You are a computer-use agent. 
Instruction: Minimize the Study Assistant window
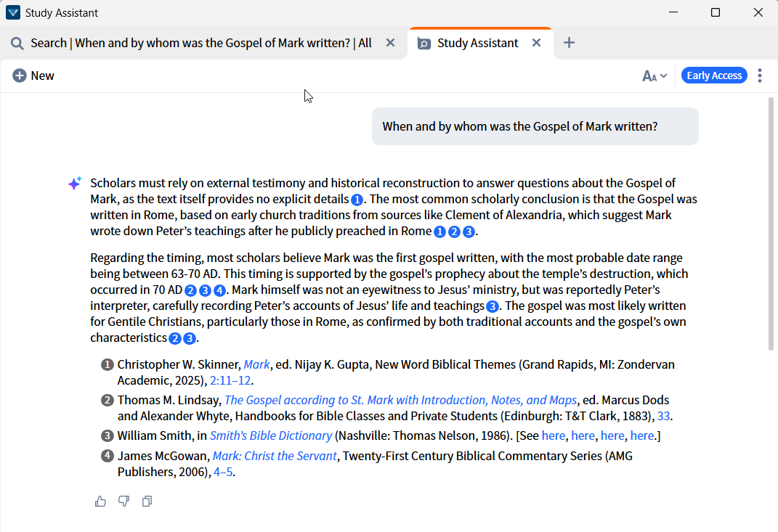pyautogui.click(x=673, y=12)
